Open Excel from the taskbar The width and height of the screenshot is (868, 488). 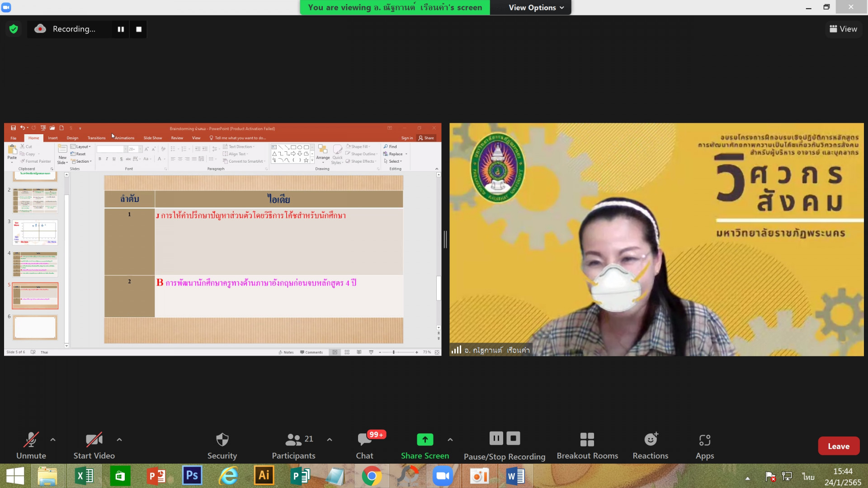[84, 476]
